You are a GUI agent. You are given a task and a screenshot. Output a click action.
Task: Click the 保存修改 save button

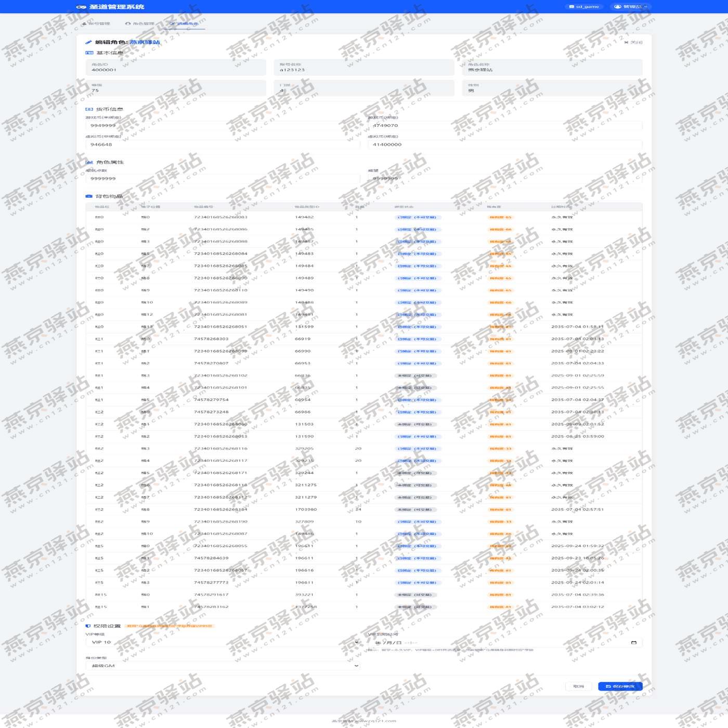(x=620, y=686)
